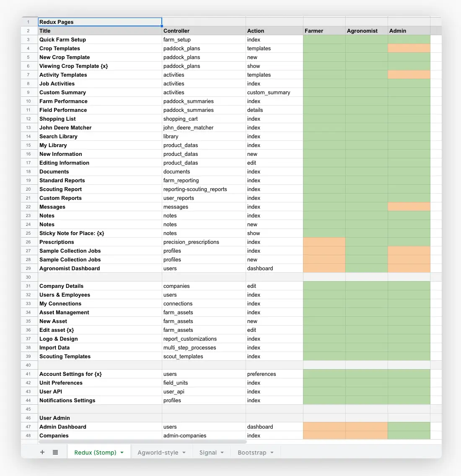Click the Shopping List cell
Screen dimensions: 461x476
[100, 119]
